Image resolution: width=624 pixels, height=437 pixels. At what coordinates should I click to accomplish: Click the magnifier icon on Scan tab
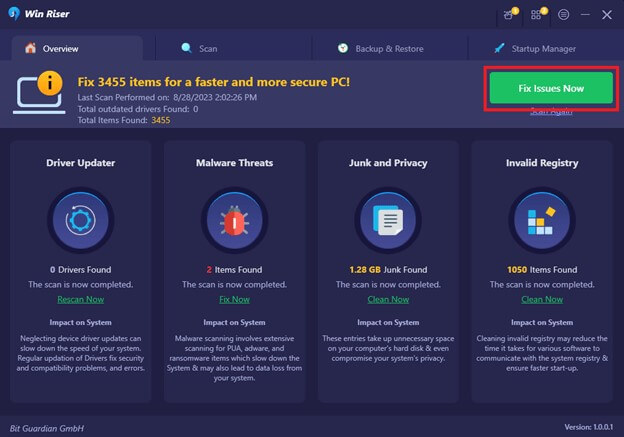[186, 48]
